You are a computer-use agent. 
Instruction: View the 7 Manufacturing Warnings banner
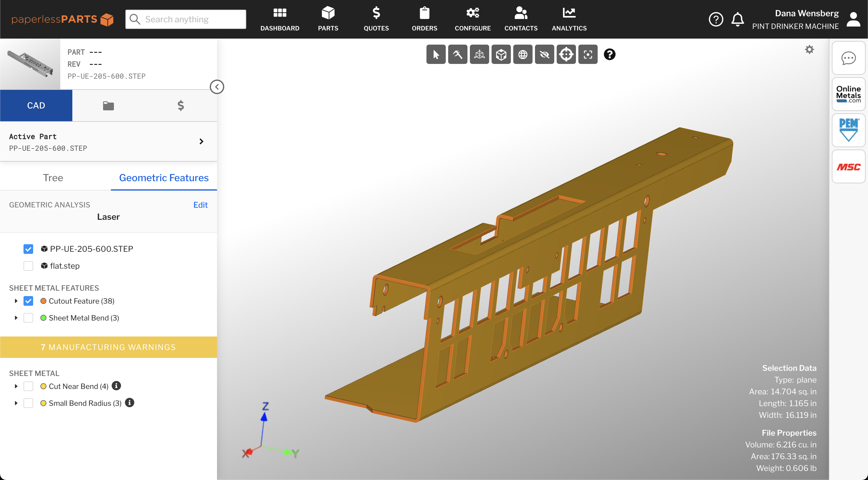point(108,347)
